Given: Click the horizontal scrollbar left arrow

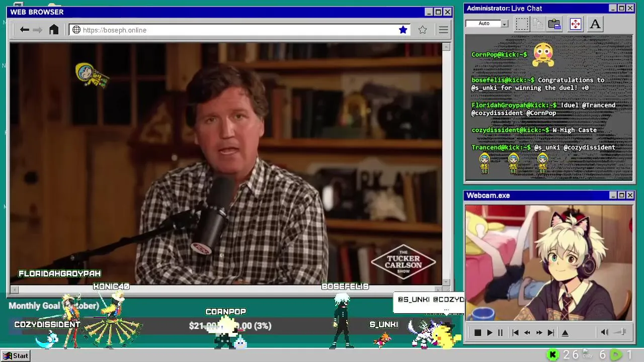Looking at the screenshot, I should [14, 289].
